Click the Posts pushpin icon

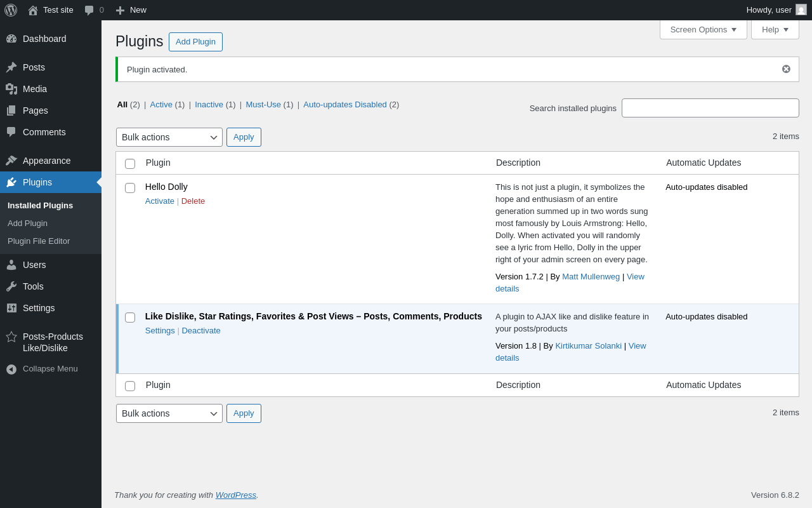click(11, 67)
